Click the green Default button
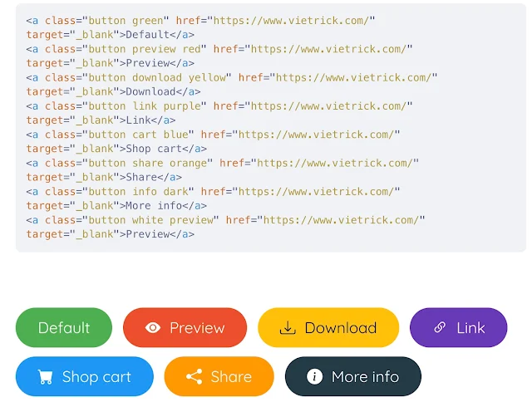532x402 pixels. (64, 327)
